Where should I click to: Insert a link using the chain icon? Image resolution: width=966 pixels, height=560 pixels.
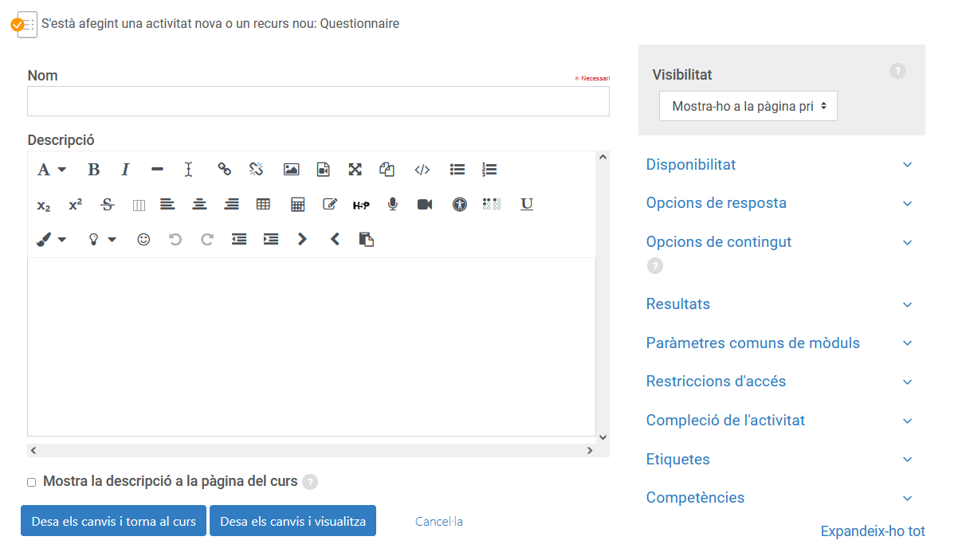tap(224, 170)
